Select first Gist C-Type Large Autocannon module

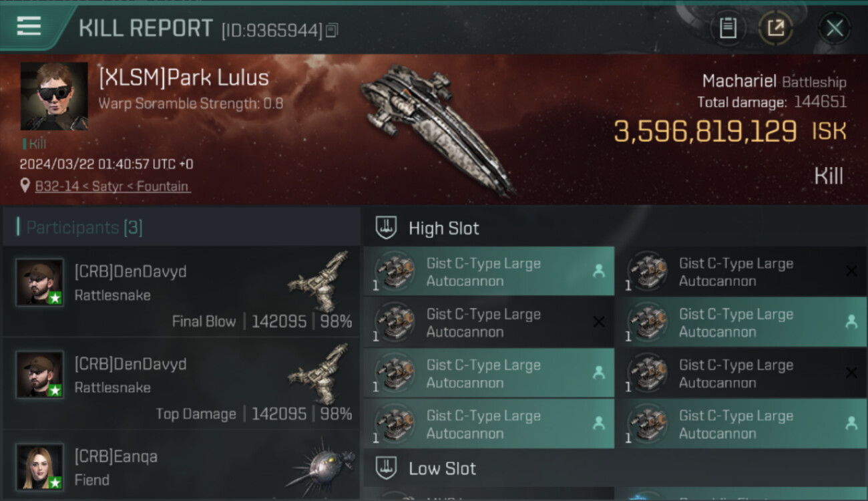click(x=489, y=272)
